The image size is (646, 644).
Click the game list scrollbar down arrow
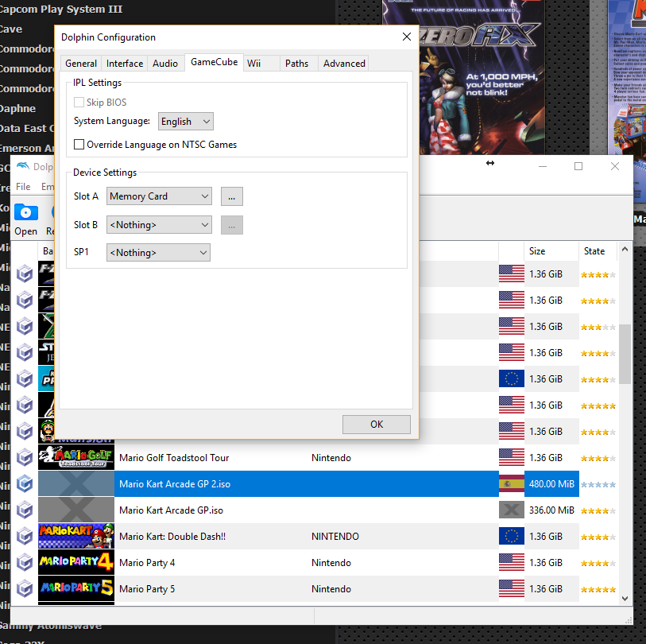(625, 599)
